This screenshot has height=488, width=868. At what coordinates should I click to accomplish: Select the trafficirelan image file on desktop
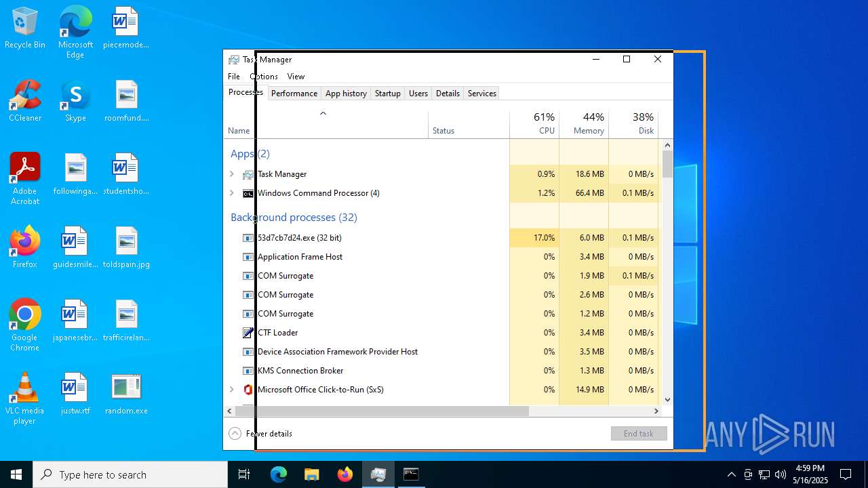[126, 321]
